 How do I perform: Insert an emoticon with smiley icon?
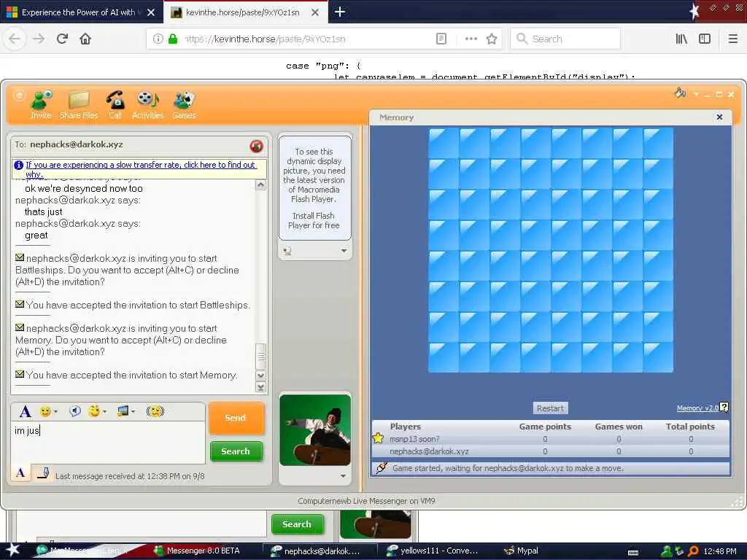[45, 411]
